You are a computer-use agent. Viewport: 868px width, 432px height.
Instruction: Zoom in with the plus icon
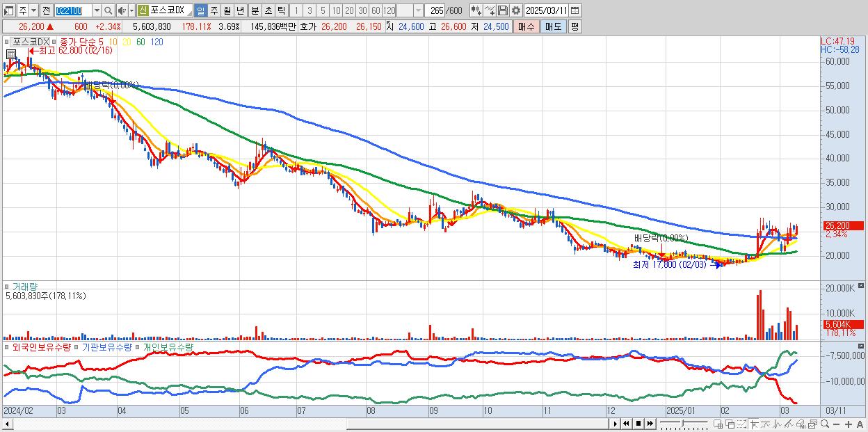point(849,424)
